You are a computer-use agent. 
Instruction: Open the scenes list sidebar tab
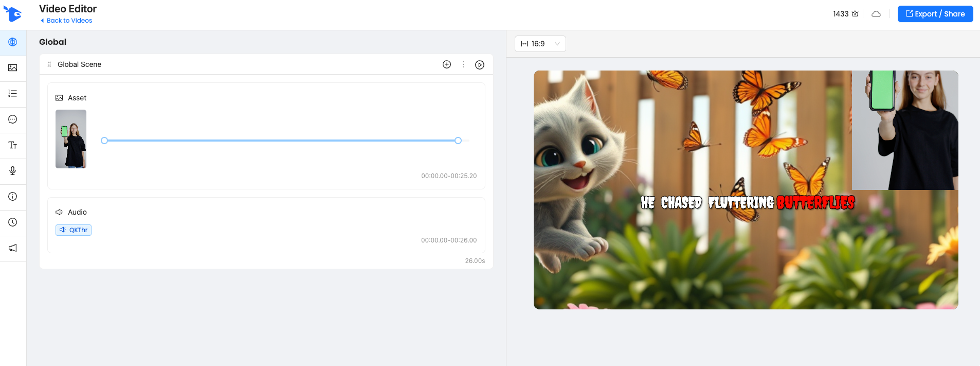pos(13,94)
